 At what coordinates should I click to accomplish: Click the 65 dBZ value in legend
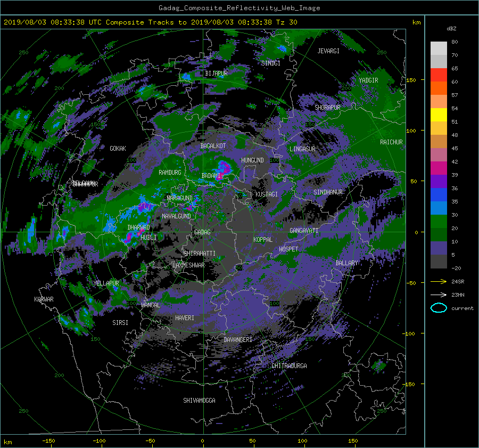click(x=455, y=69)
